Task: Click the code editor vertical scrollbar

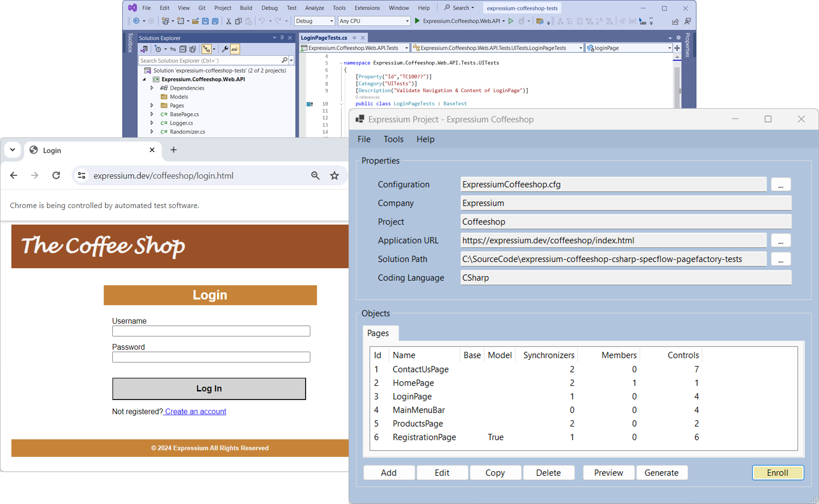Action: [677, 87]
